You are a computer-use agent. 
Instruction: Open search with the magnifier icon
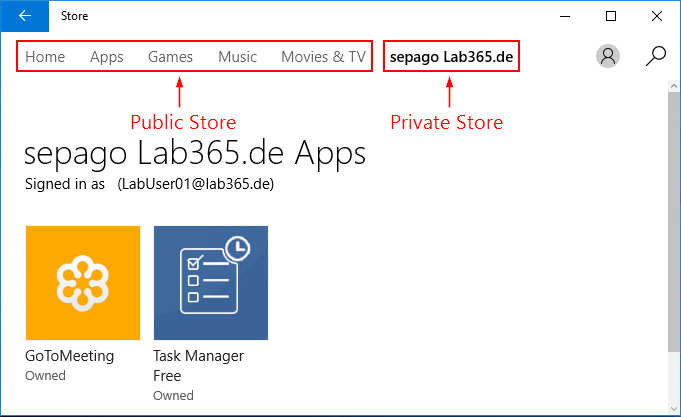coord(655,56)
